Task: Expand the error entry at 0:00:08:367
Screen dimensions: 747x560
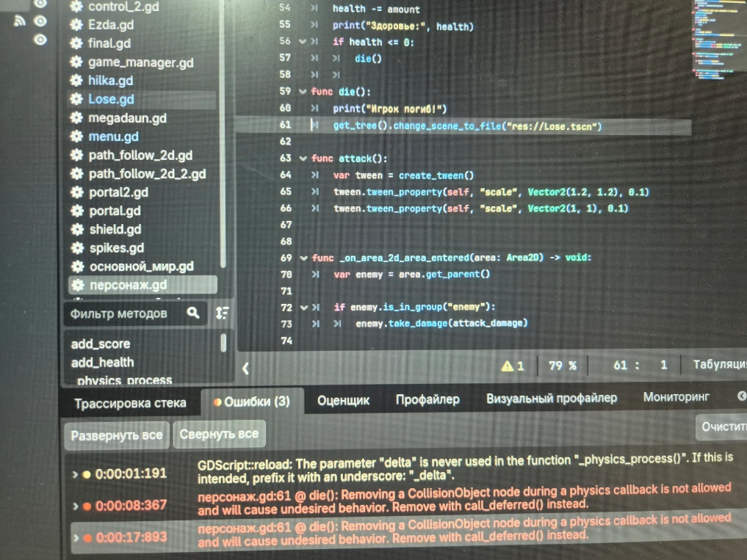Action: (75, 506)
